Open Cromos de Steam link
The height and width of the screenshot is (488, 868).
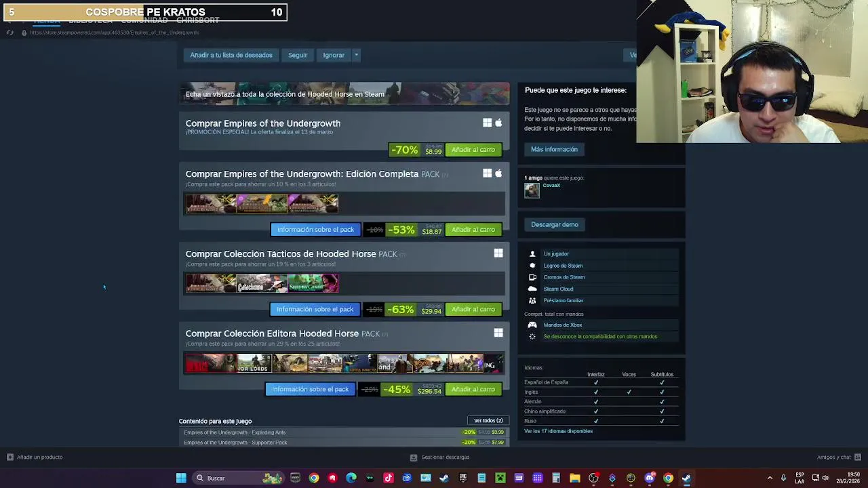click(564, 277)
